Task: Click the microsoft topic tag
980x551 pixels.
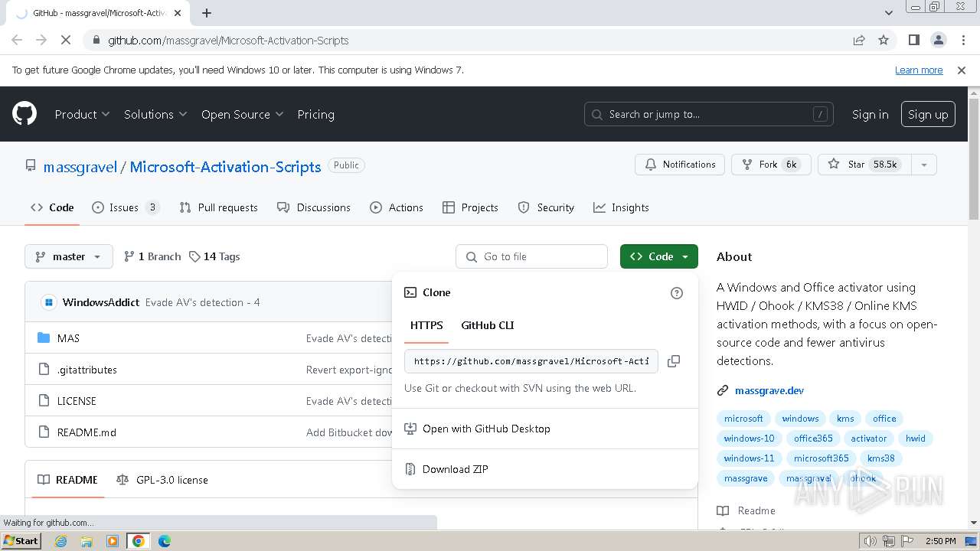Action: coord(743,419)
